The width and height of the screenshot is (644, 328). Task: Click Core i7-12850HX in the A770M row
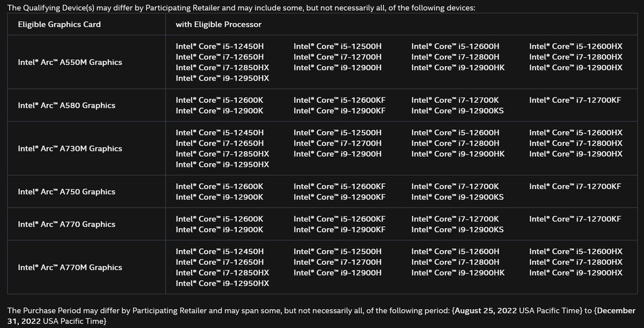tap(222, 273)
